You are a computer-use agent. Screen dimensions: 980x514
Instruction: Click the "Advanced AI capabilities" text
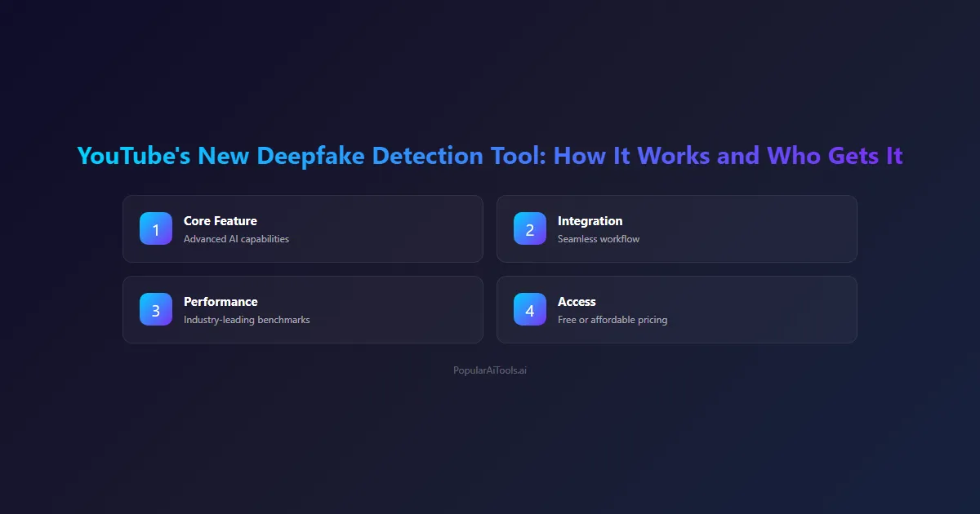[x=235, y=239]
